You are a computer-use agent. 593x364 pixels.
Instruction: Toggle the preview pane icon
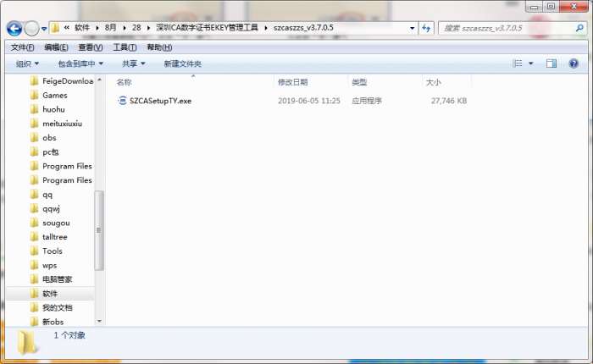(551, 63)
